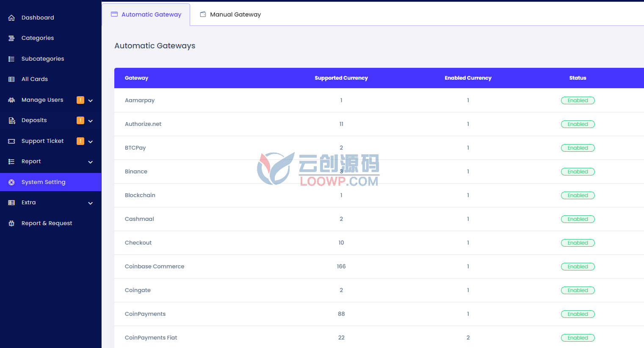Screen dimensions: 644x348
Task: Expand the Support Ticket submenu chevron
Action: [x=91, y=142]
